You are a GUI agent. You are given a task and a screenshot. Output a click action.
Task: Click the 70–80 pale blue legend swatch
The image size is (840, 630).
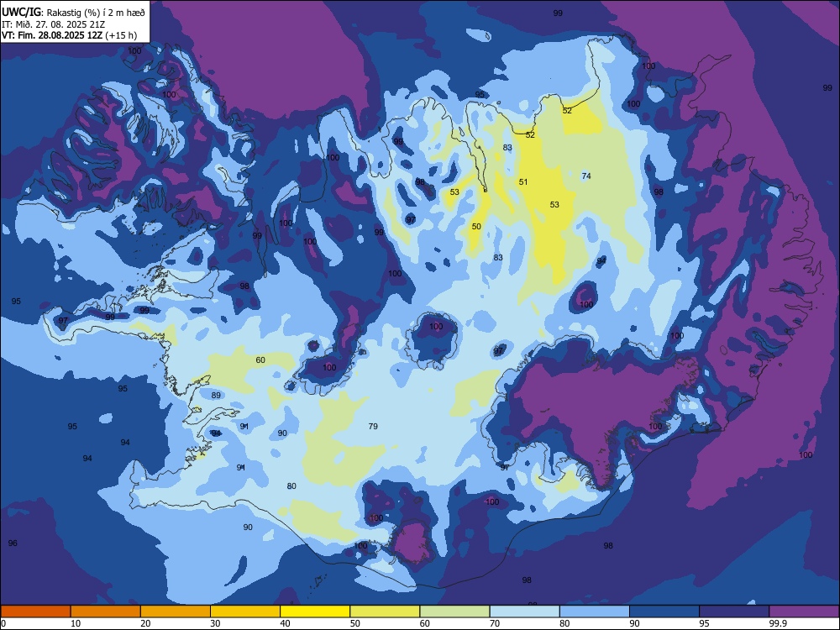tap(525, 612)
